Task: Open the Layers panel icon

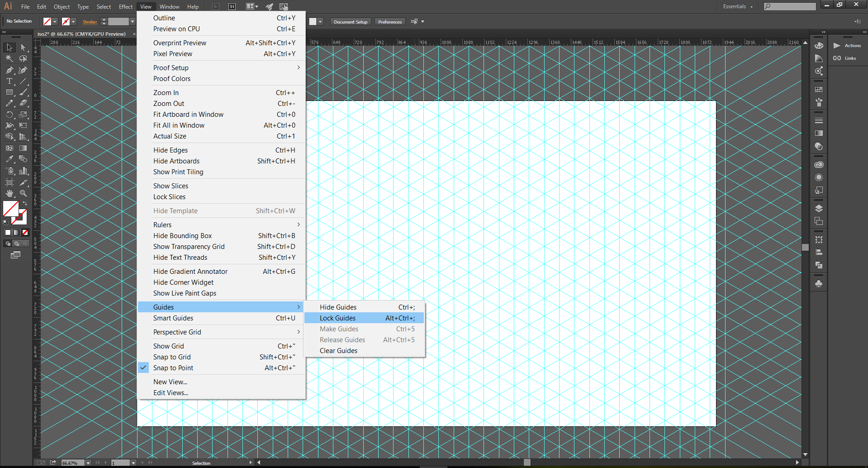Action: click(x=819, y=209)
